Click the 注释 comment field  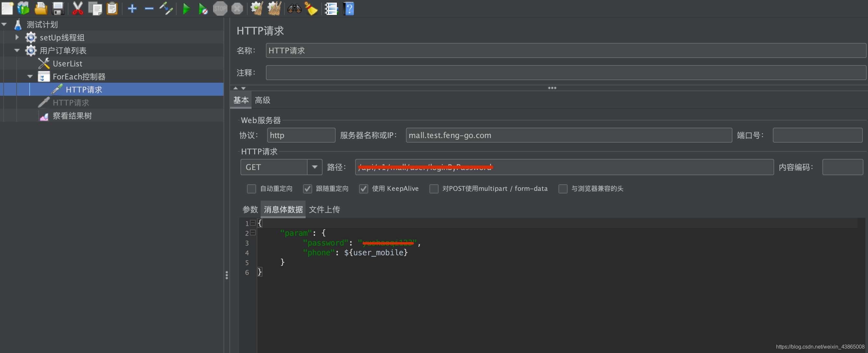(x=565, y=72)
